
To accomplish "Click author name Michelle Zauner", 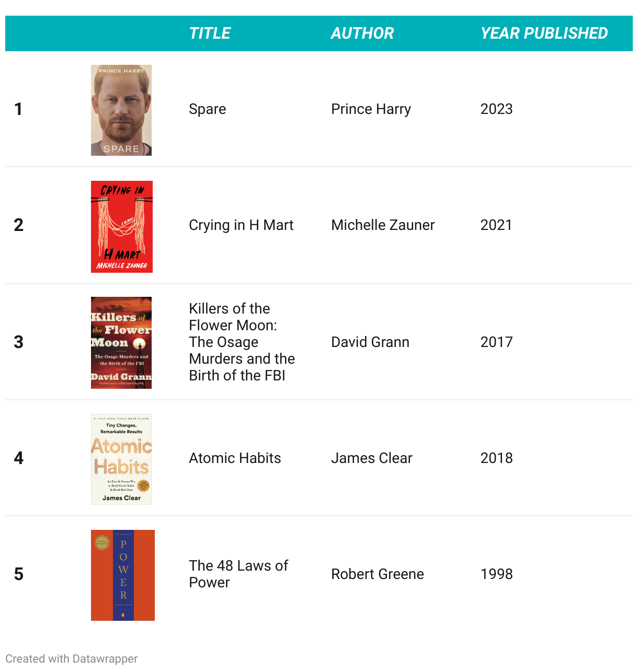I will coord(383,225).
